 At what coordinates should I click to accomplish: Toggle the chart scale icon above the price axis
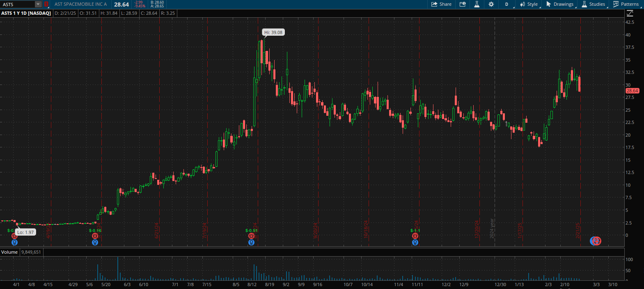630,13
